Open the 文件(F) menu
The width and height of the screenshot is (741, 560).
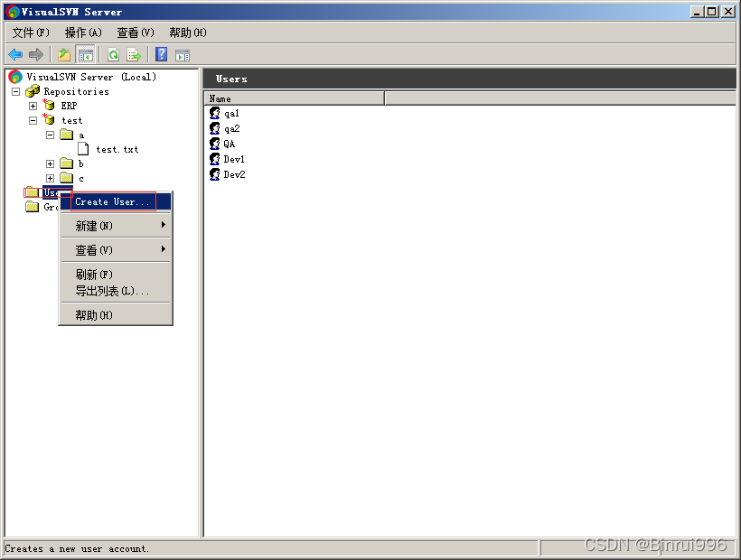(31, 33)
